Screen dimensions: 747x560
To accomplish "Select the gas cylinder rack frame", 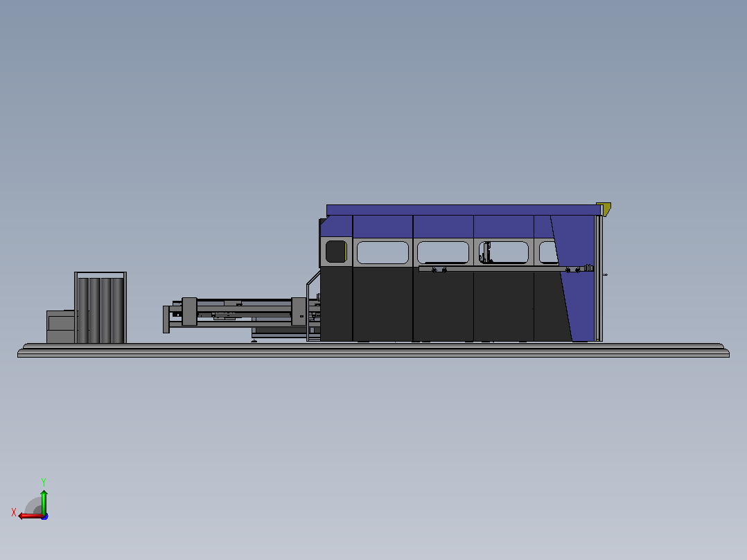I will [100, 308].
